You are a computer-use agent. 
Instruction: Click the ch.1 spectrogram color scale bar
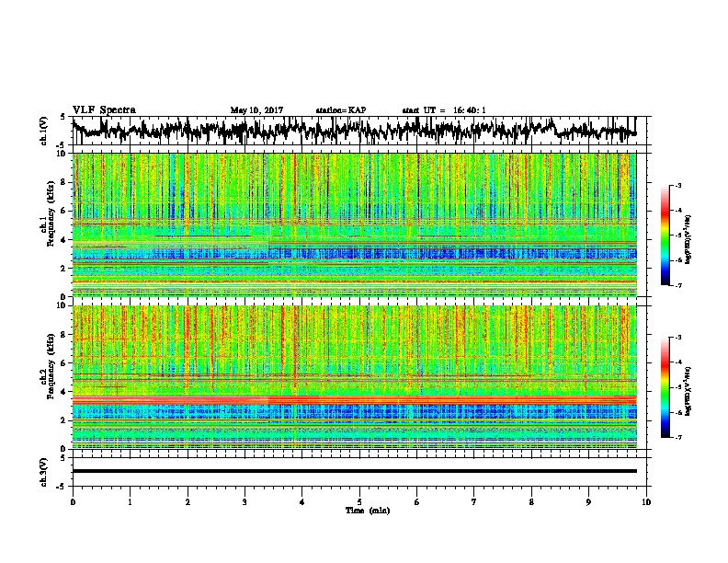tap(665, 236)
